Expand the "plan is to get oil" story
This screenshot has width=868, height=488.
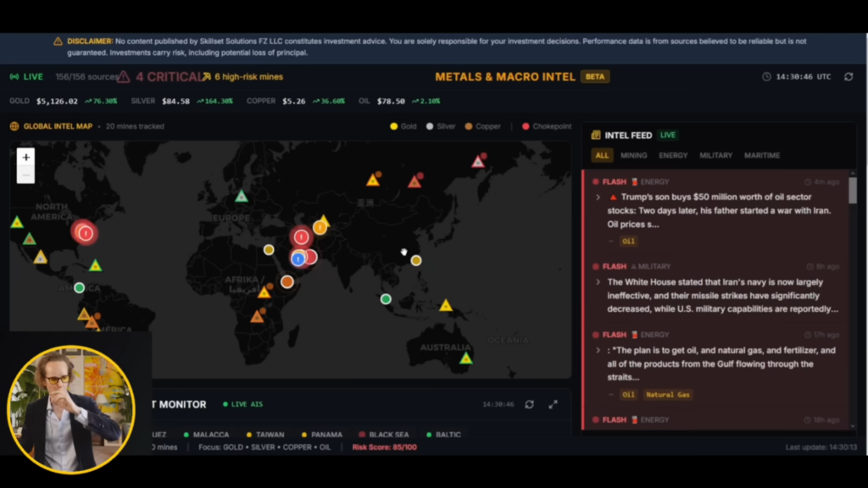tap(598, 350)
